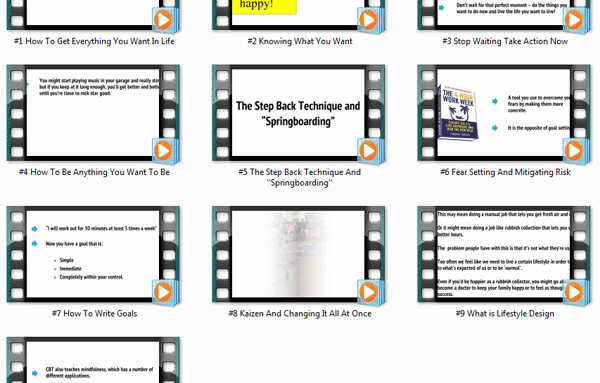
Task: Select the #4 How To Be Anything thumbnail
Action: (93, 113)
